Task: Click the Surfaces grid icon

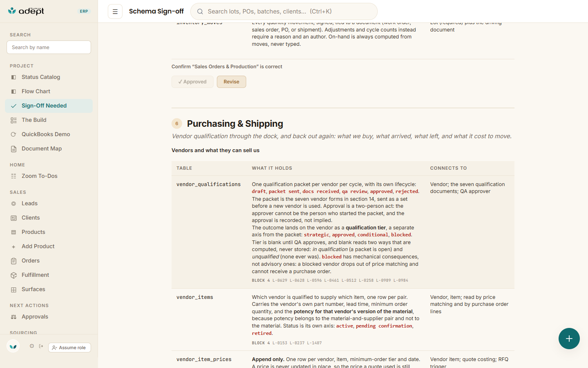Action: [13, 289]
